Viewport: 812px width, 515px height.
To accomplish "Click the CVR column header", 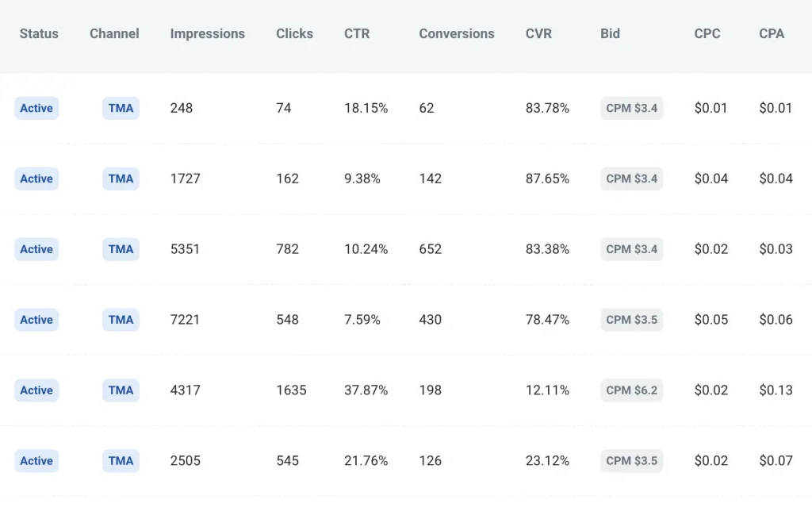I will coord(538,33).
